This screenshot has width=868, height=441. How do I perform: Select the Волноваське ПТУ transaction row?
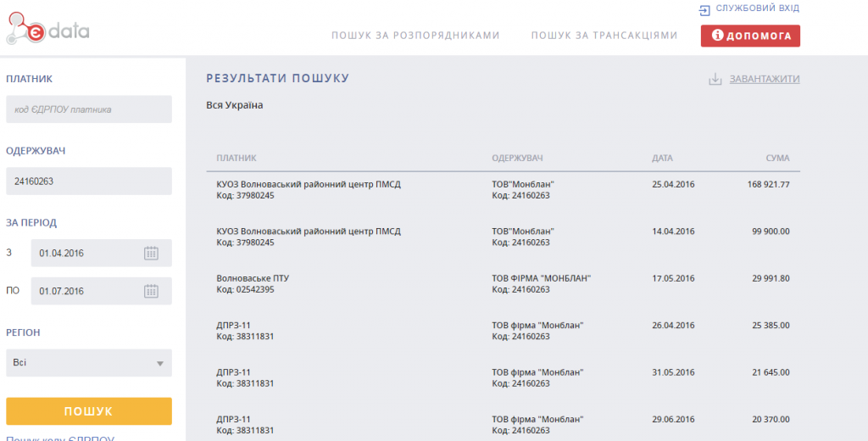point(503,284)
